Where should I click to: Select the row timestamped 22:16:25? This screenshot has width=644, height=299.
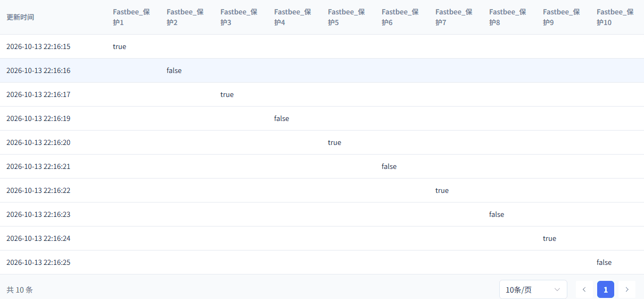coord(322,262)
